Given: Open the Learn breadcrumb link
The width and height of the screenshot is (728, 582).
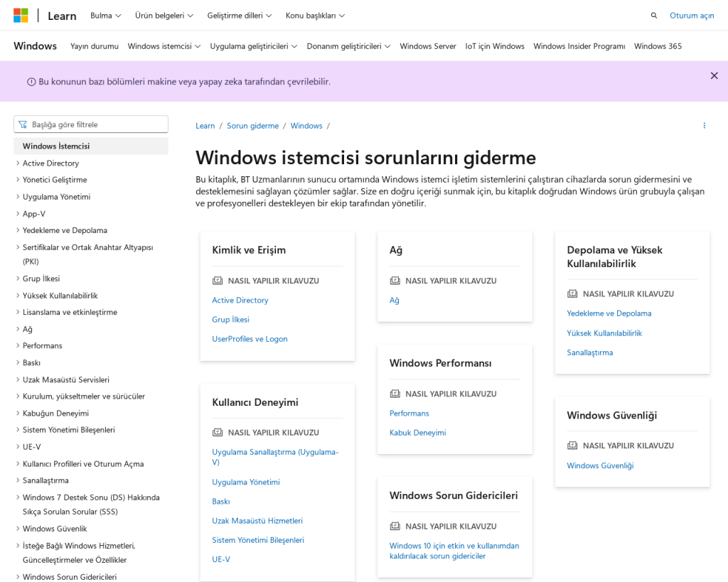Looking at the screenshot, I should pos(205,126).
